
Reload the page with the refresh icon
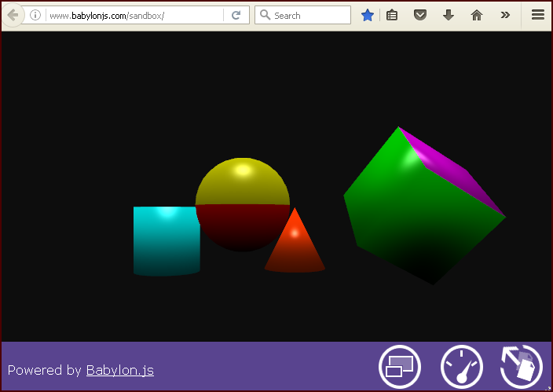coord(236,15)
